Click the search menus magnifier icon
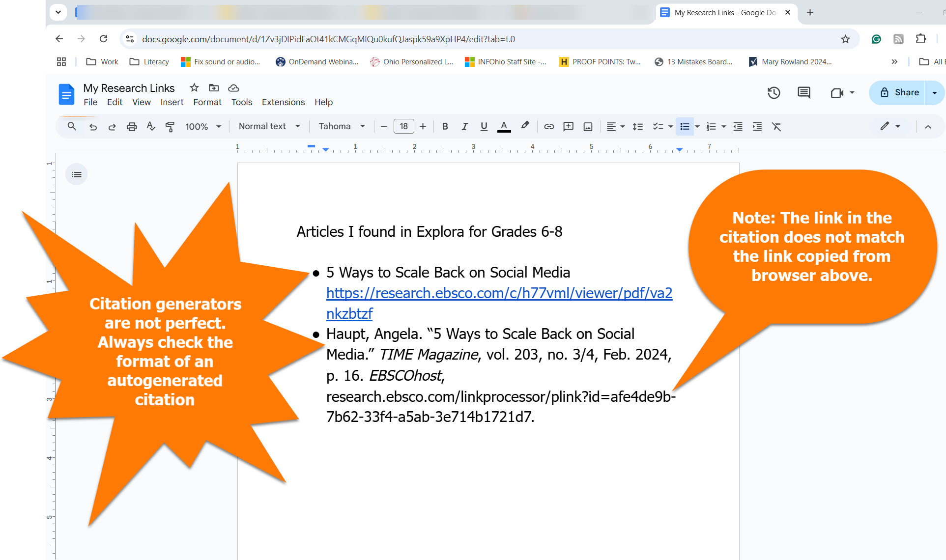The height and width of the screenshot is (560, 946). 72,126
